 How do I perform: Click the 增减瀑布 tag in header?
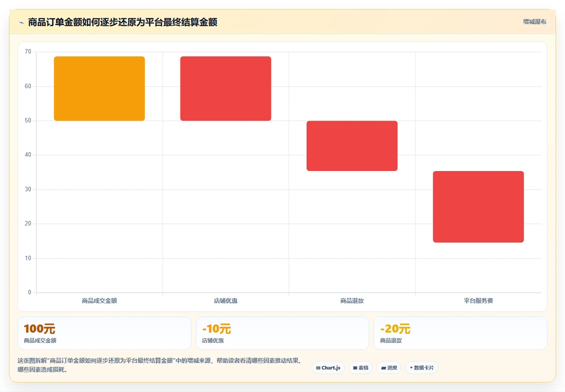click(x=534, y=22)
